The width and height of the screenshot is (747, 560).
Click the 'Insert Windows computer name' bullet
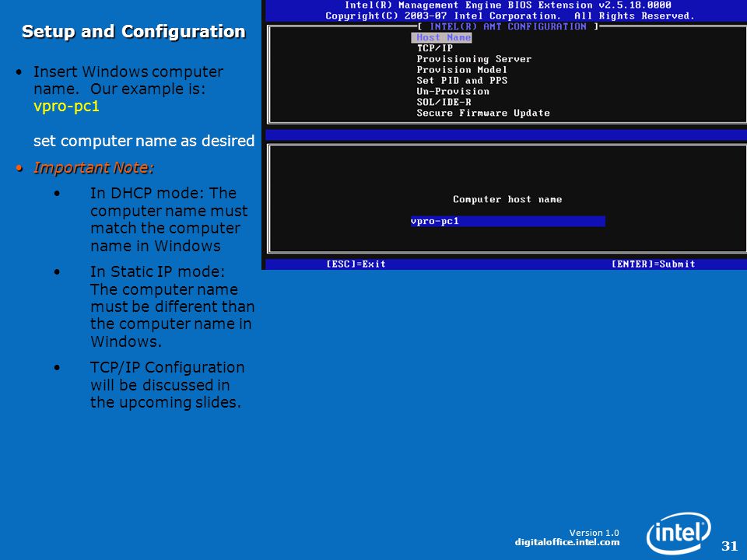(x=128, y=80)
